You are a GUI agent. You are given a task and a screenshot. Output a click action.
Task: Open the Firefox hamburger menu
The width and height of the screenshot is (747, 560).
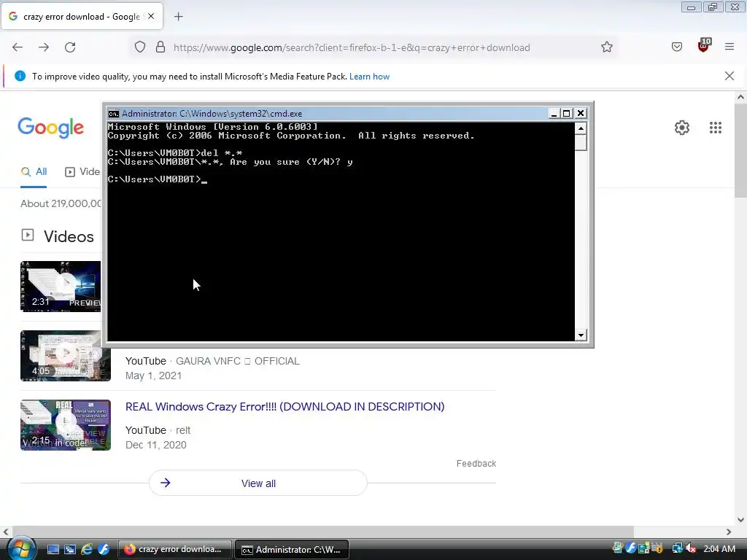click(729, 47)
